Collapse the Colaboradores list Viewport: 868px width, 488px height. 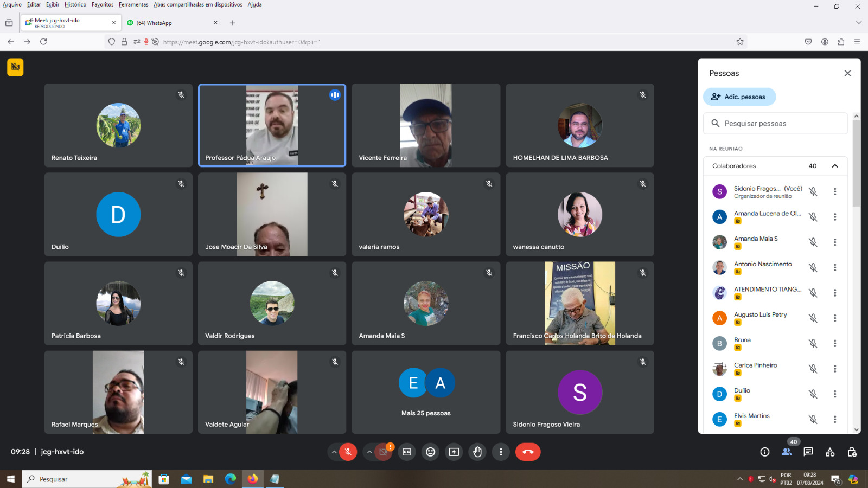pyautogui.click(x=835, y=166)
